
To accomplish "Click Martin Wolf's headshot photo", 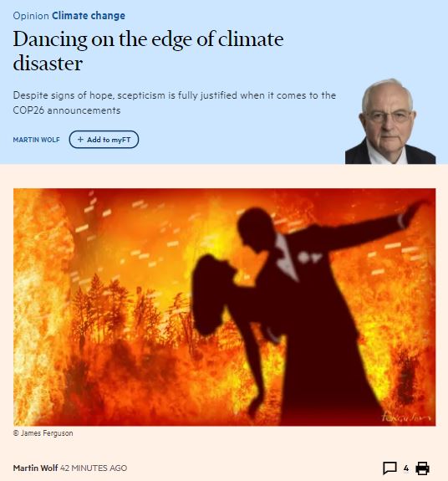I will click(x=390, y=121).
